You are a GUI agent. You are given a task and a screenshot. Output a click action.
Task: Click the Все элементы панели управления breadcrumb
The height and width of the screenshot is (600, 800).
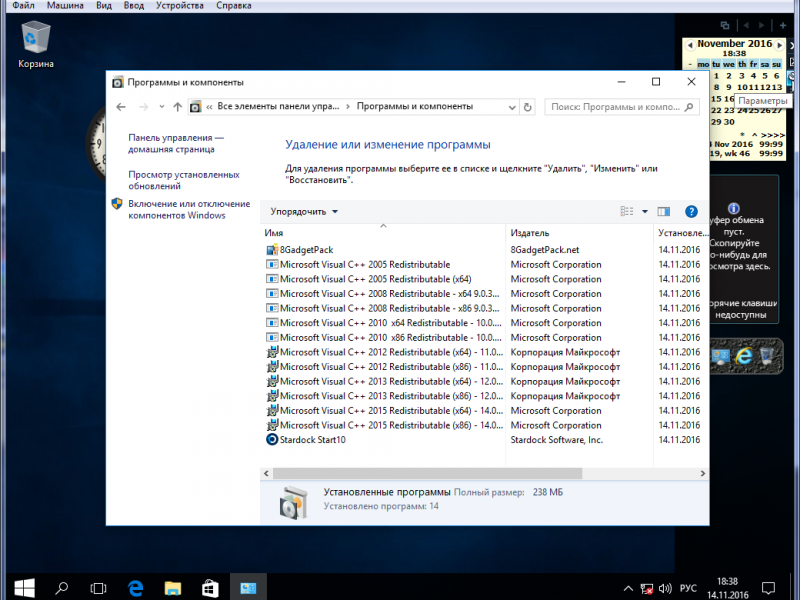coord(278,106)
